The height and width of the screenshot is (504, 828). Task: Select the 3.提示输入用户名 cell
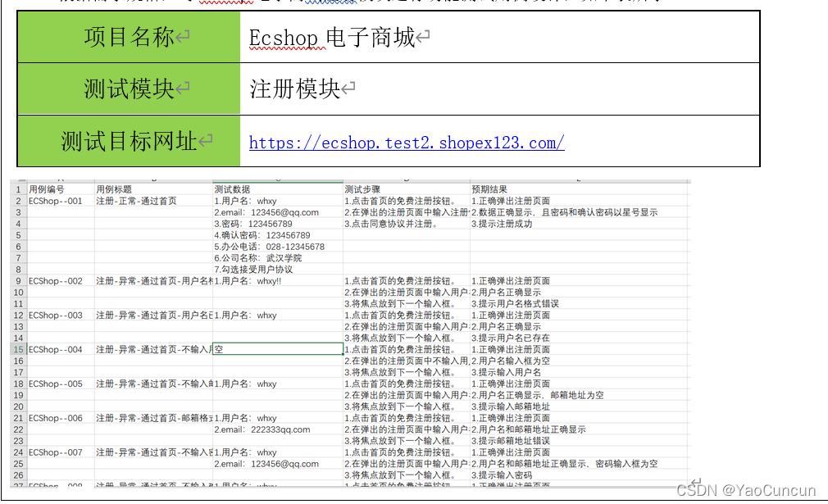(x=580, y=372)
